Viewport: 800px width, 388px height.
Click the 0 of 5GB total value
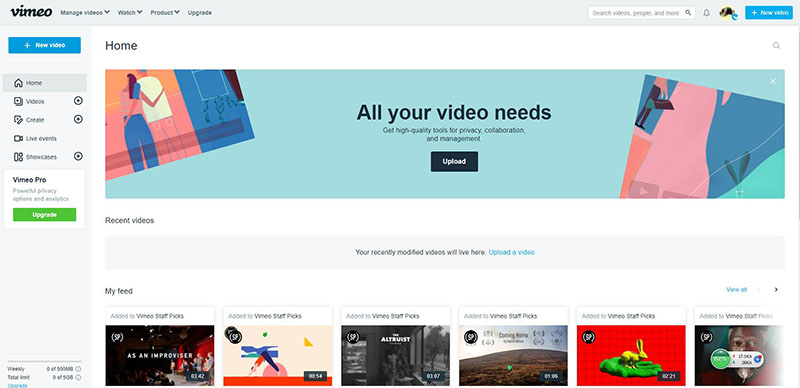63,377
